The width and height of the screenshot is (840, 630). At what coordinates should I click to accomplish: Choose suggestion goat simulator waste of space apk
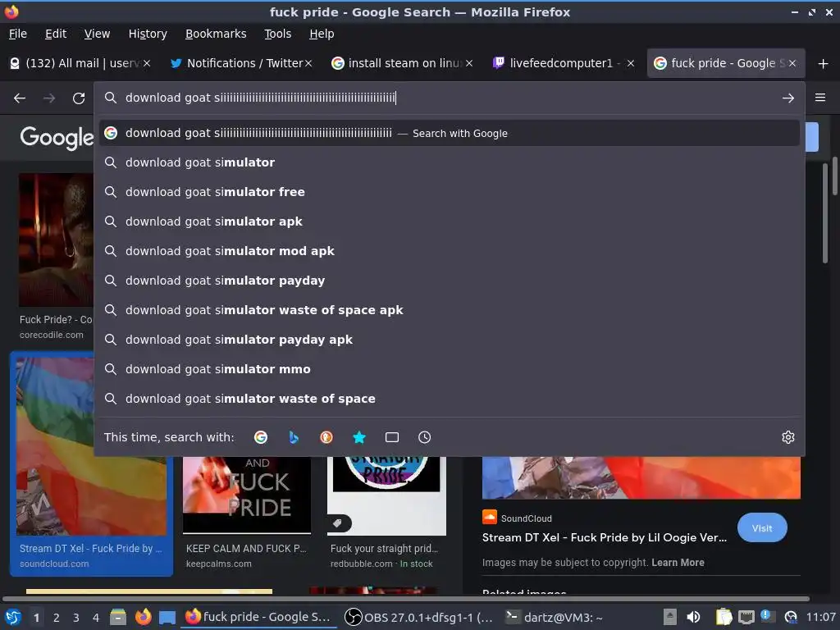(x=449, y=309)
